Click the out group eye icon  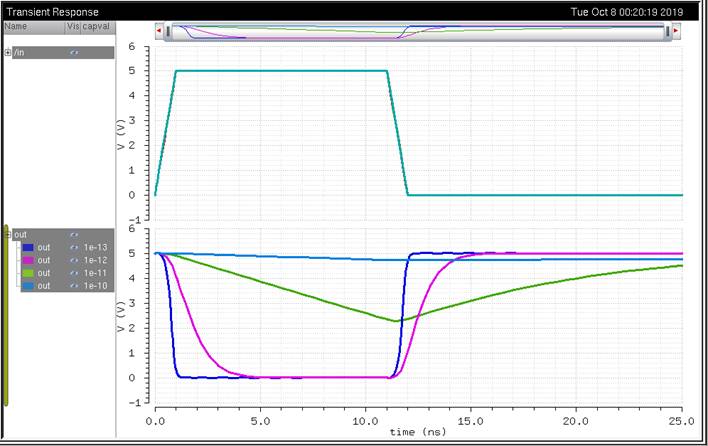pyautogui.click(x=74, y=234)
